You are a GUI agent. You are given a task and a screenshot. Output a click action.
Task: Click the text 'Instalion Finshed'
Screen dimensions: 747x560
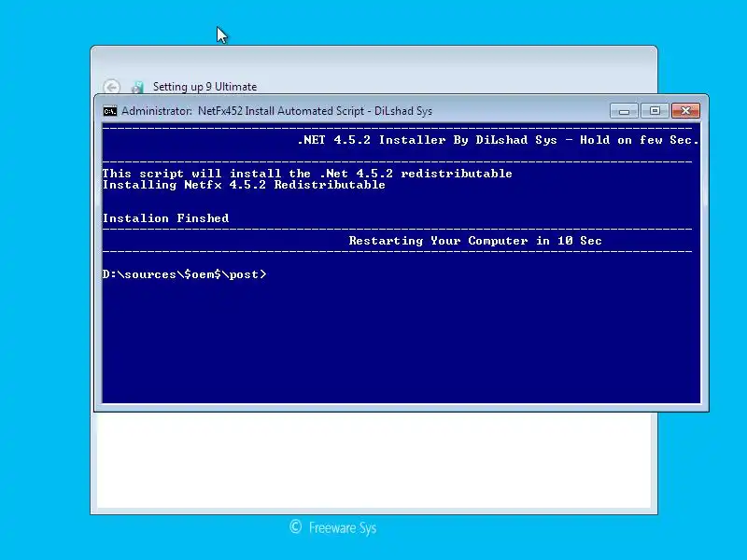click(166, 218)
